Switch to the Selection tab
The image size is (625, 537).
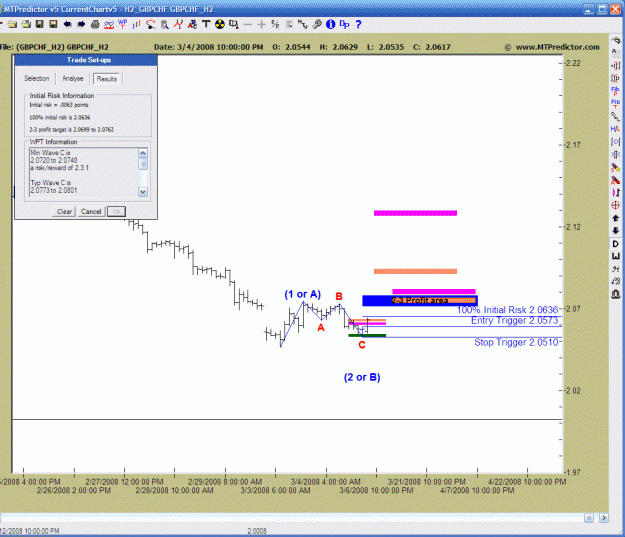pyautogui.click(x=37, y=79)
